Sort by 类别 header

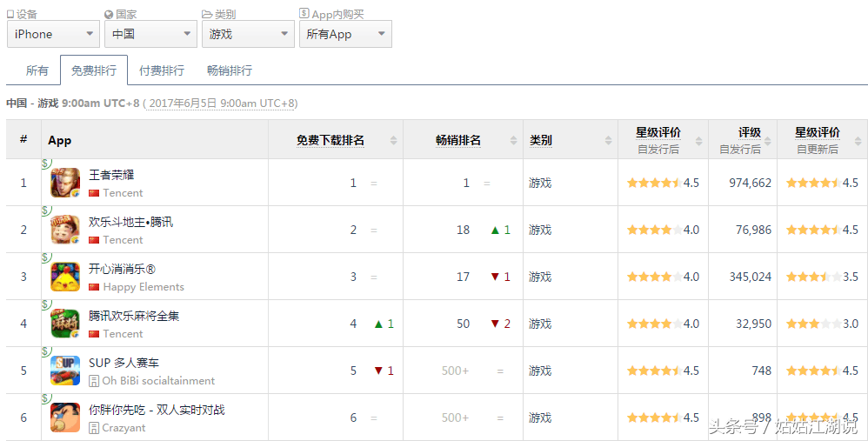click(x=541, y=141)
